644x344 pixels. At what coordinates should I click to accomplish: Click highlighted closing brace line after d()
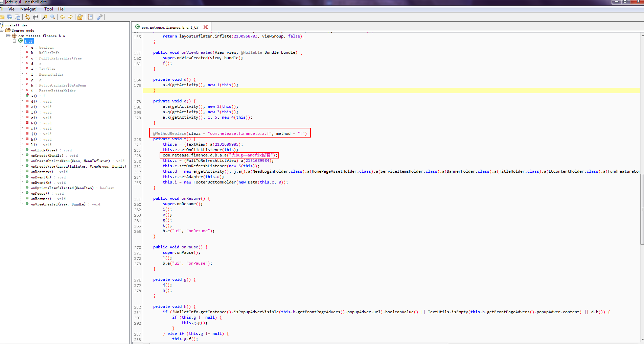391,90
